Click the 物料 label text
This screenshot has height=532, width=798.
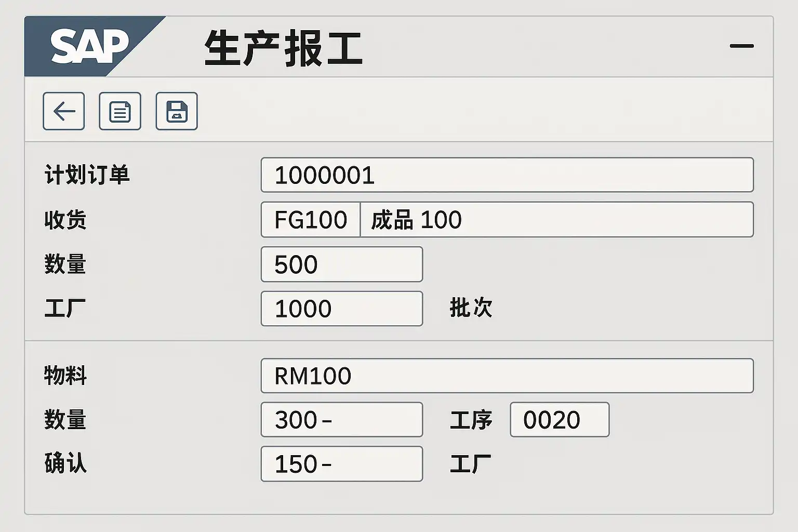pos(65,375)
